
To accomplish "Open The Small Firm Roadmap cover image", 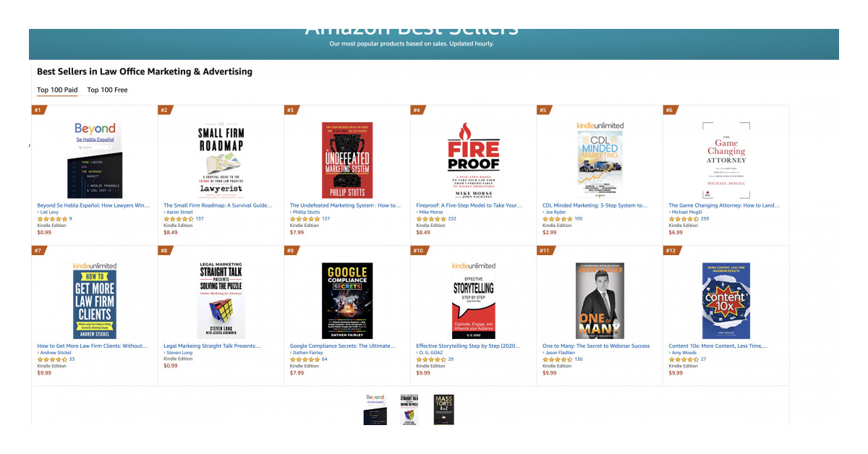I will tap(221, 160).
